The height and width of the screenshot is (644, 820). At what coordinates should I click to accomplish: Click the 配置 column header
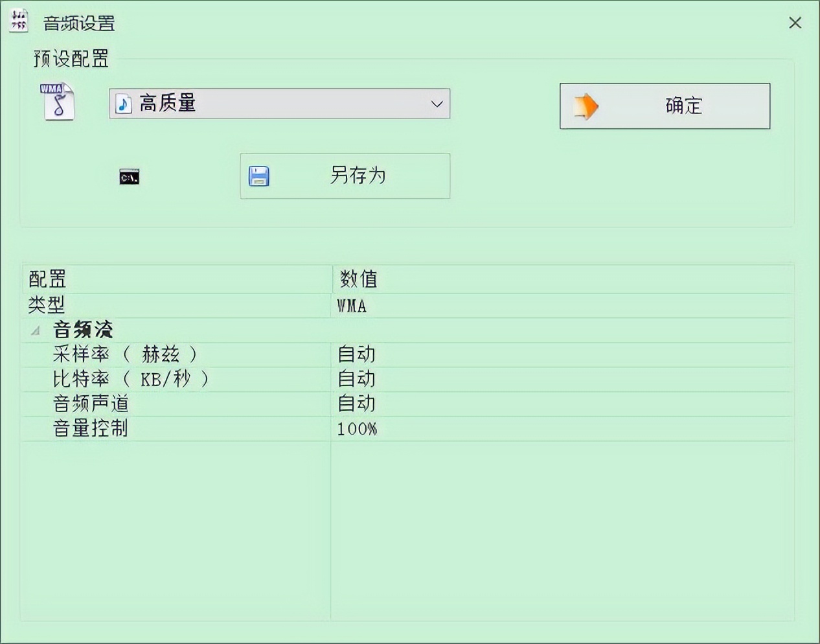(47, 279)
